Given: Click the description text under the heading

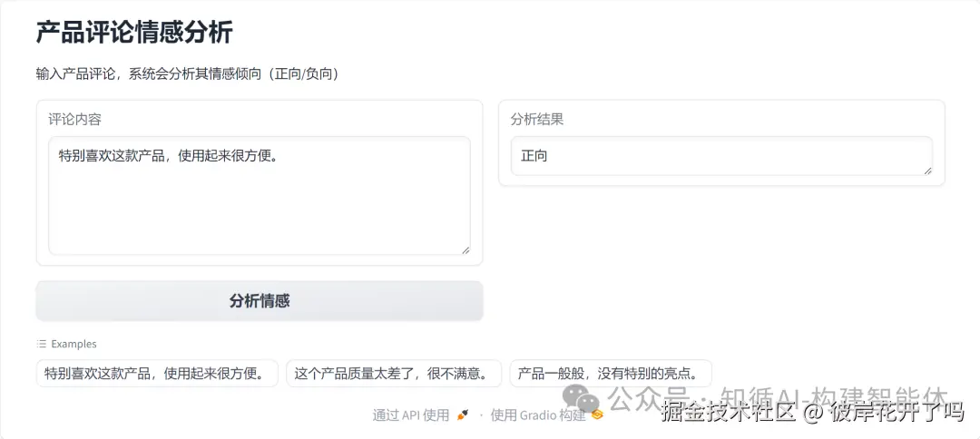Looking at the screenshot, I should [x=187, y=73].
